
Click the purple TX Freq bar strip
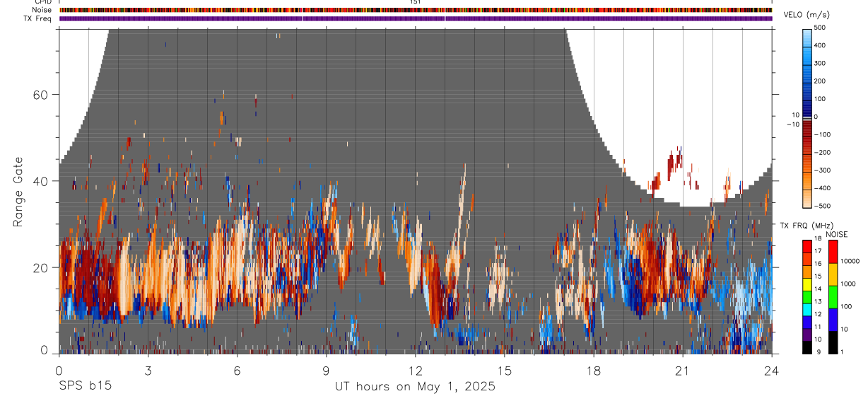click(x=415, y=18)
